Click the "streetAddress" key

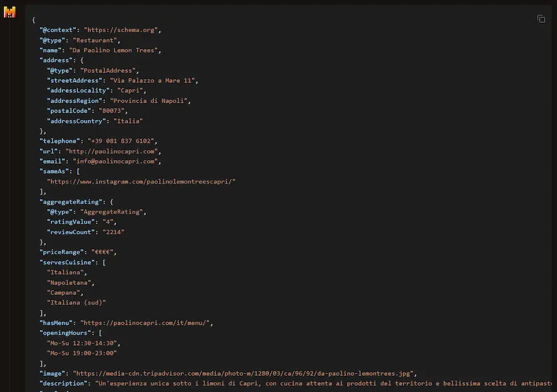pos(75,80)
